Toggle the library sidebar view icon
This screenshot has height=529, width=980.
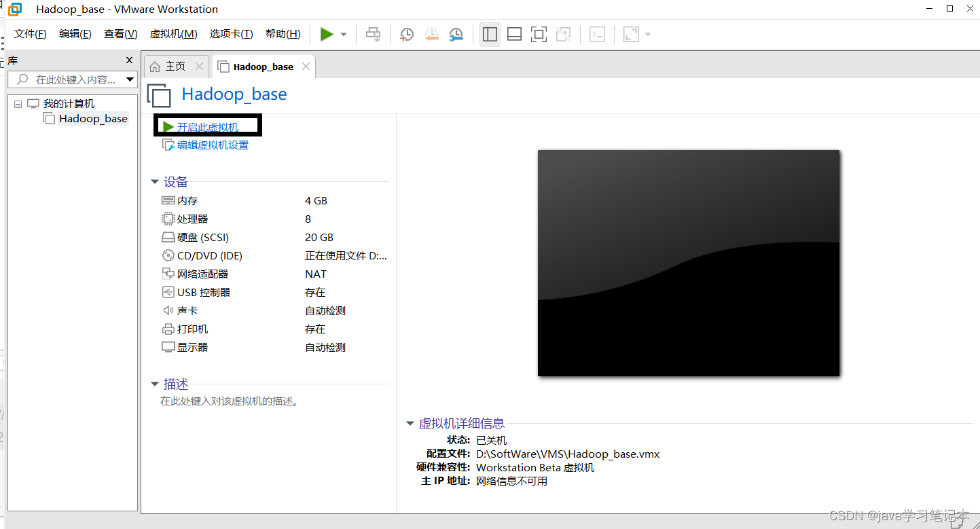490,34
